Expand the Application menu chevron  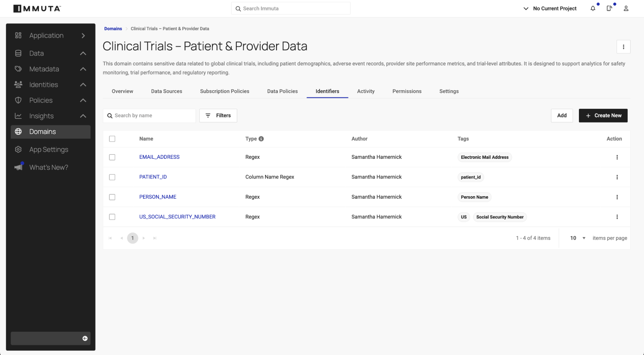click(x=83, y=35)
